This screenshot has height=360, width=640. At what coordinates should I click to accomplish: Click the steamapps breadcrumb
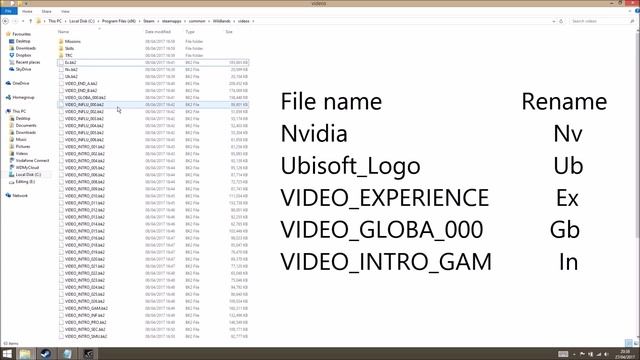[x=171, y=21]
